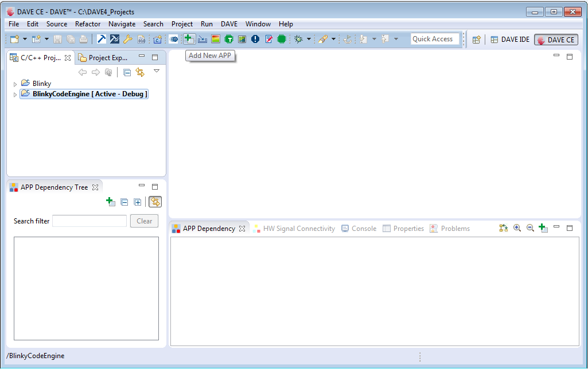Viewport: 588px width, 369px height.
Task: Click Add New APP in APP Dependency Tree panel
Action: tap(111, 202)
